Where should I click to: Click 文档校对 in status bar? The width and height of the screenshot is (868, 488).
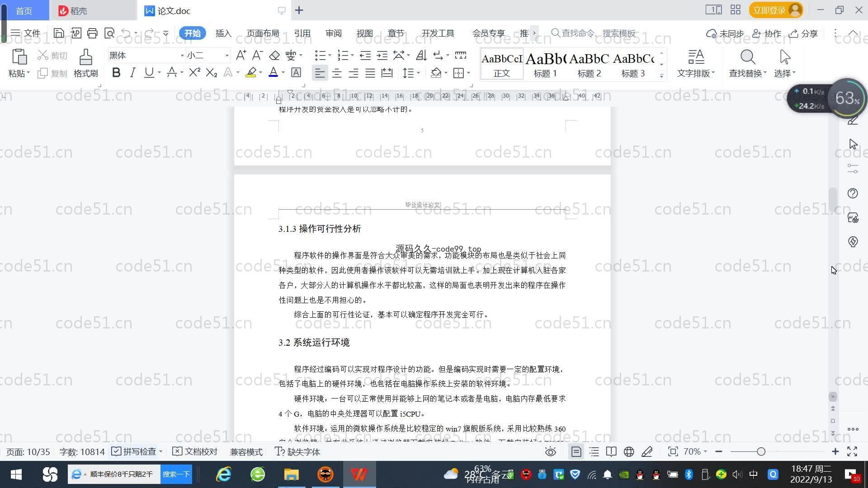pyautogui.click(x=195, y=451)
